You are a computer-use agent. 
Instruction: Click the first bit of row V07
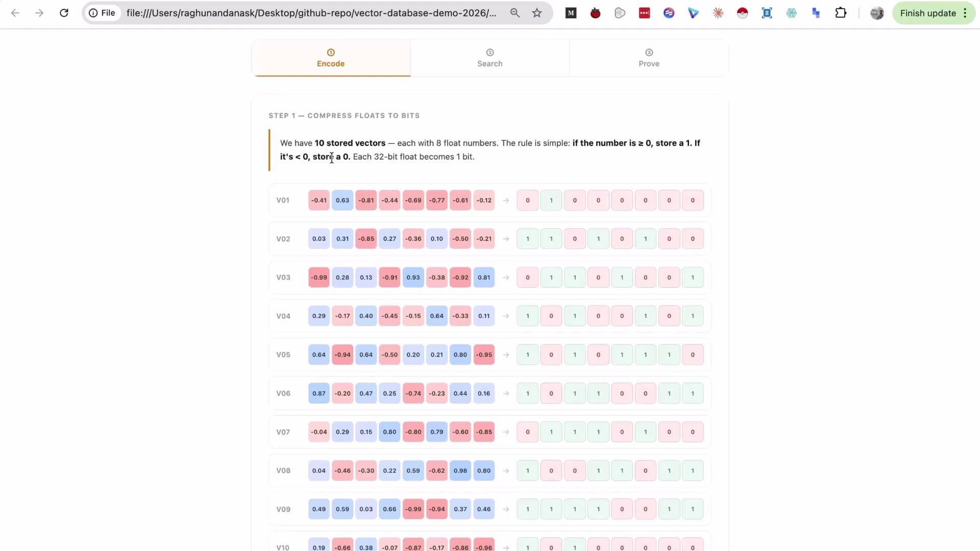tap(528, 432)
